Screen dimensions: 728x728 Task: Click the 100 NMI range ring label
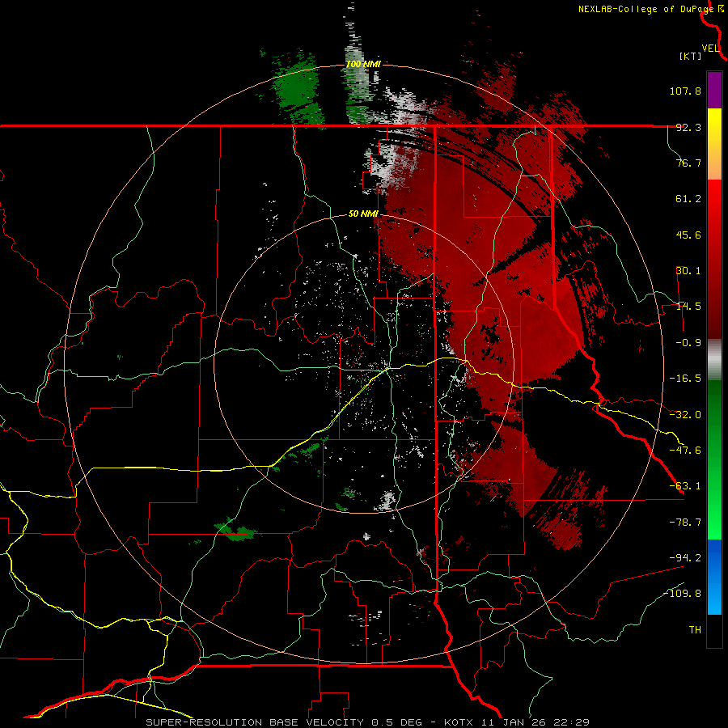[x=363, y=64]
